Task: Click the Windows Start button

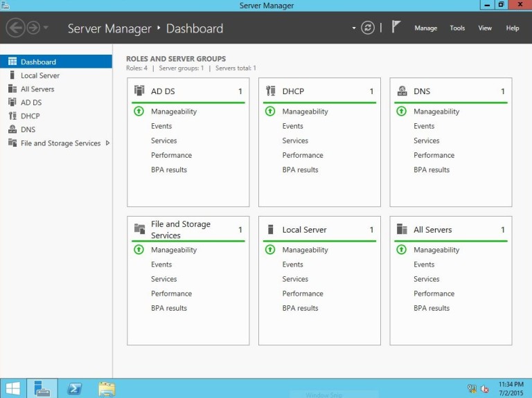Action: (x=13, y=388)
